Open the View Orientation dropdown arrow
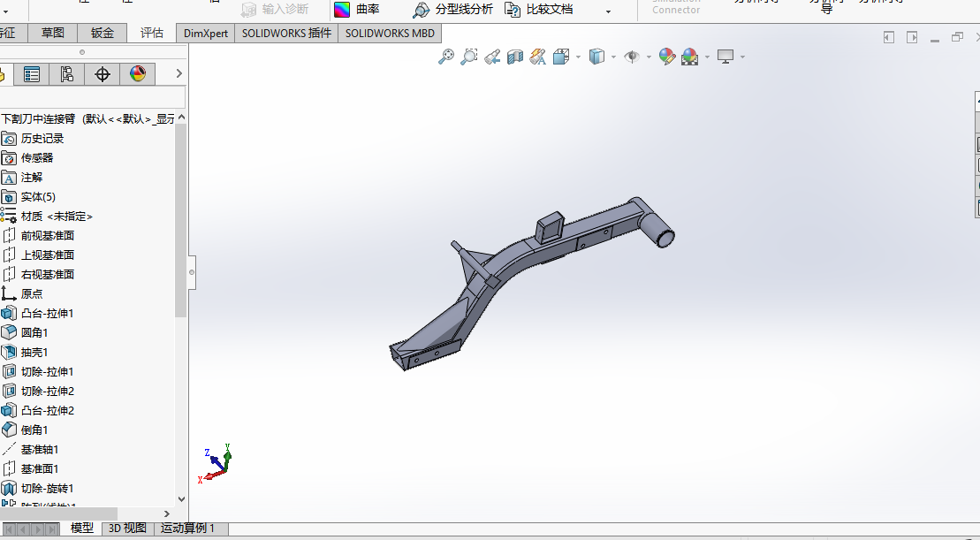 click(578, 57)
